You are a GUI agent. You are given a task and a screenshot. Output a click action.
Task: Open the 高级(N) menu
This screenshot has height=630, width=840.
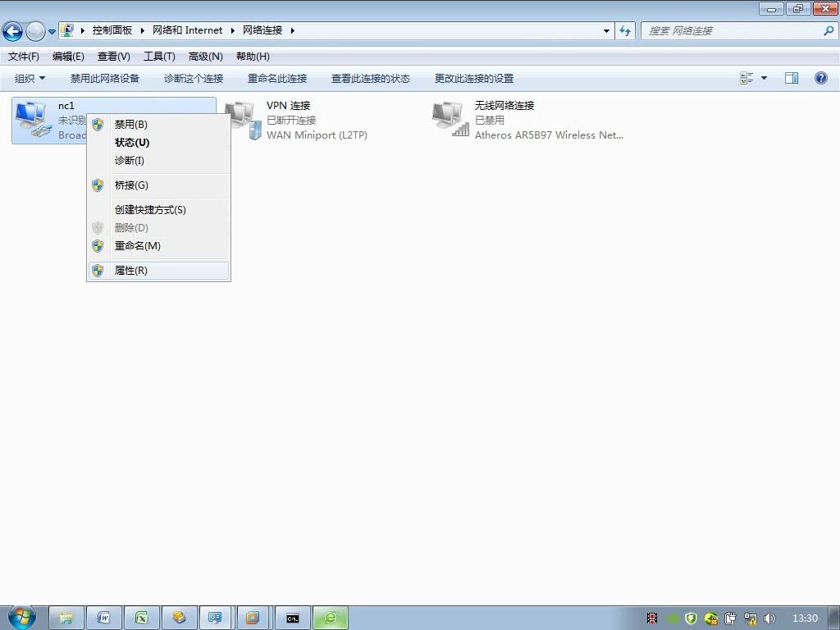[x=206, y=57]
